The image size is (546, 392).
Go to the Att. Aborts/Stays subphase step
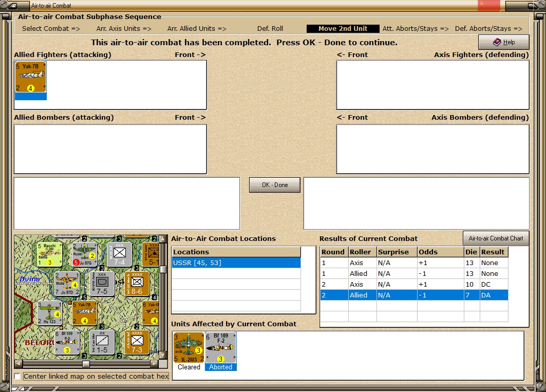tap(416, 29)
